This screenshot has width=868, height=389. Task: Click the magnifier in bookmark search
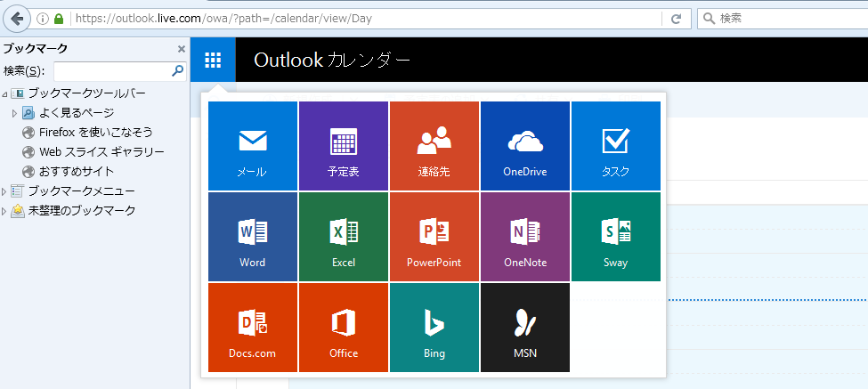click(x=178, y=70)
